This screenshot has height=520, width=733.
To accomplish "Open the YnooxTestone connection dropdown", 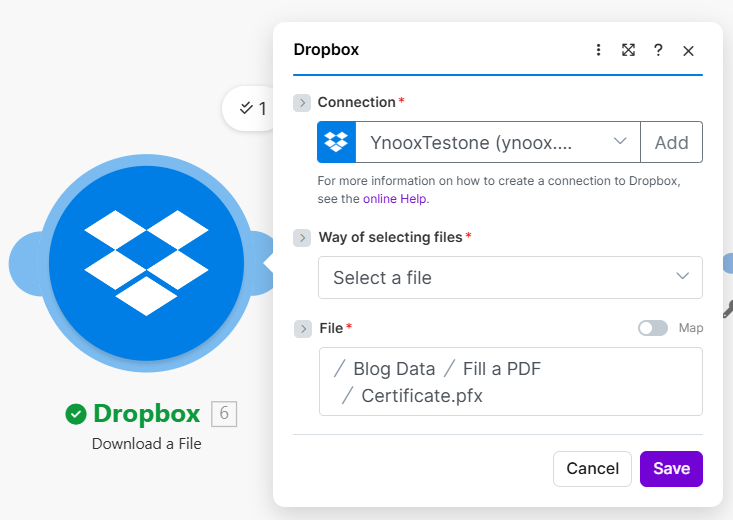I will click(498, 142).
